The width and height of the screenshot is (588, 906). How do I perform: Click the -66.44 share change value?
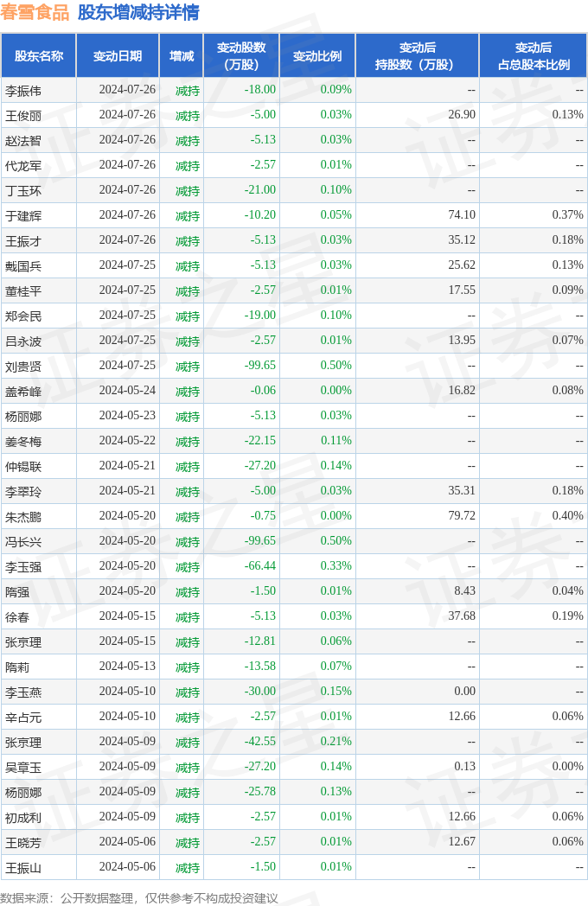tap(260, 565)
